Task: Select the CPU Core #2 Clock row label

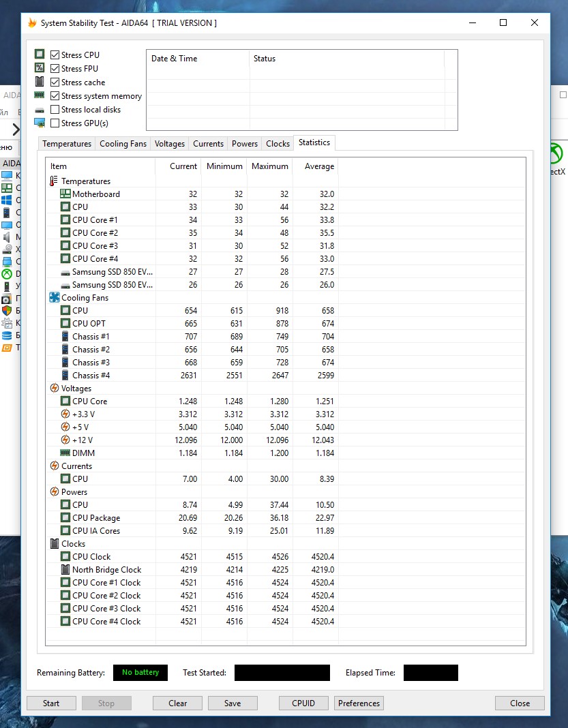Action: click(106, 596)
